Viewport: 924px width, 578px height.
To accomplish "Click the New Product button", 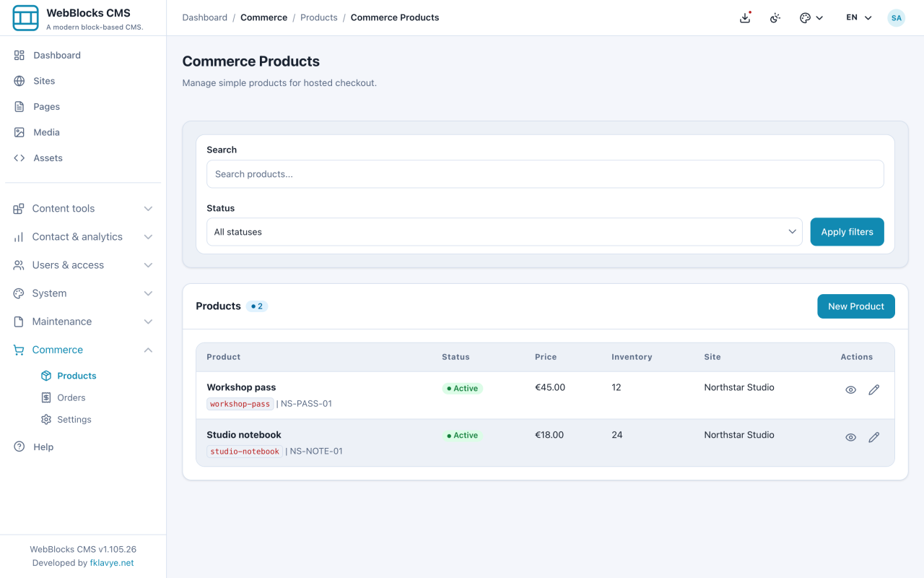I will click(x=856, y=306).
